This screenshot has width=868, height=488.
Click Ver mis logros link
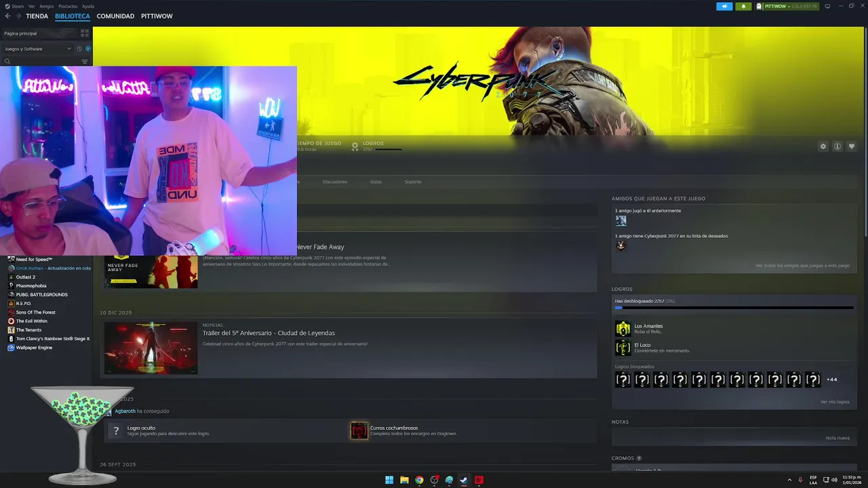(835, 402)
